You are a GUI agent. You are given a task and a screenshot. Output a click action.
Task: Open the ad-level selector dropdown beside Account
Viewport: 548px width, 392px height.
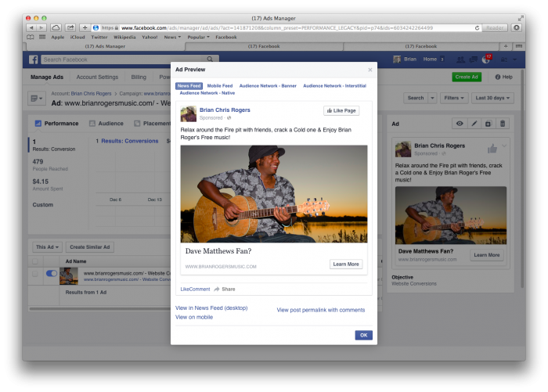coord(36,99)
